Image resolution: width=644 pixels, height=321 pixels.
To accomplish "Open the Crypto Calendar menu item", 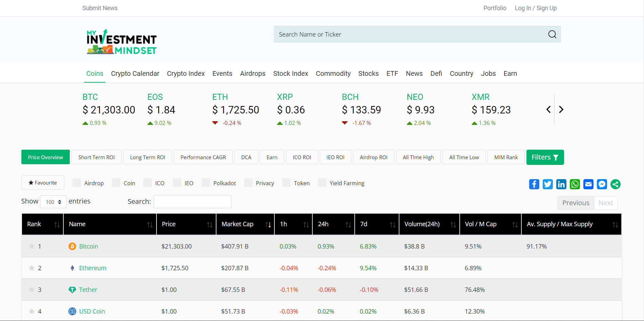I will [135, 73].
